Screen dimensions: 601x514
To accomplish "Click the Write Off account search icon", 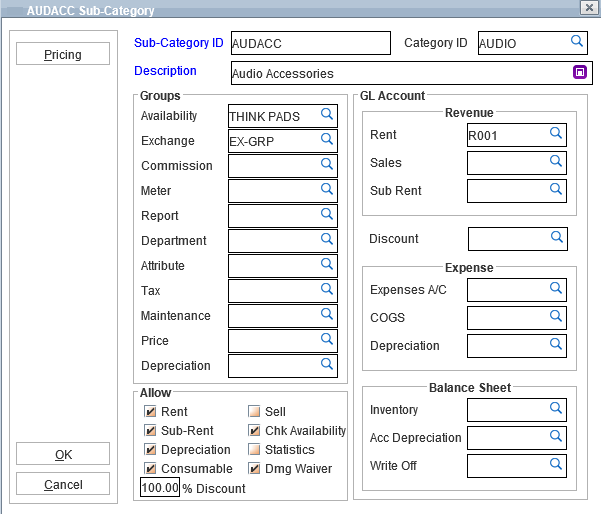I will (x=556, y=464).
